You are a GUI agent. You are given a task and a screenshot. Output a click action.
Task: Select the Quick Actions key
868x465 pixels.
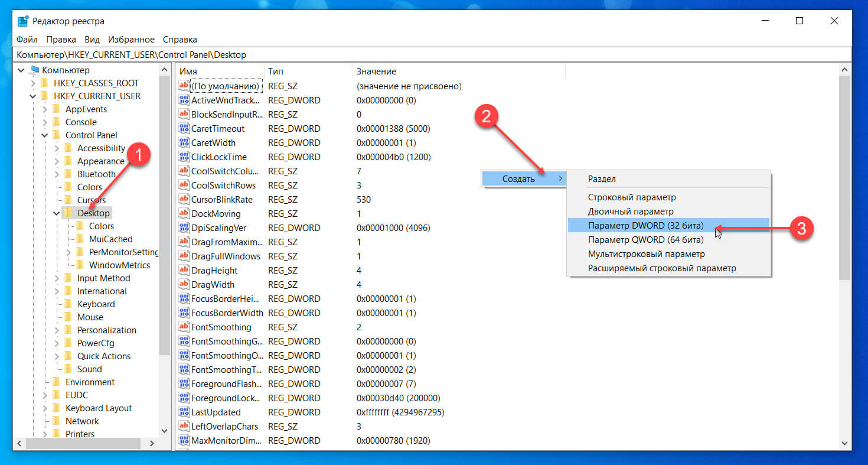pos(104,356)
